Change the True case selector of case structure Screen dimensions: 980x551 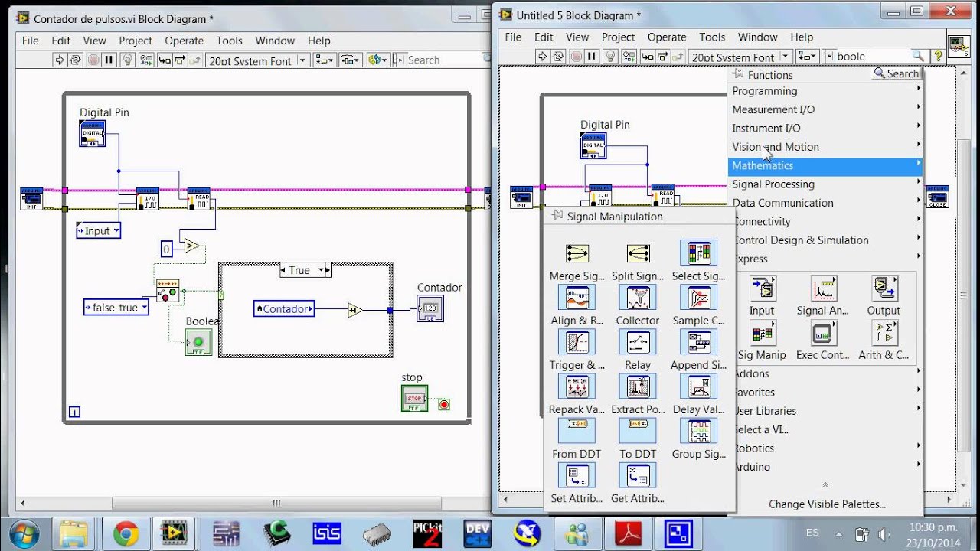click(x=305, y=270)
